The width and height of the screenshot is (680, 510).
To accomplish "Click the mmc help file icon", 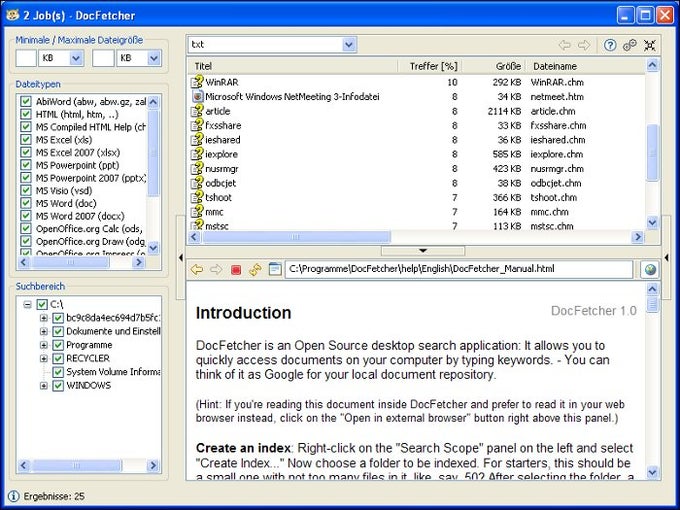I will point(197,211).
